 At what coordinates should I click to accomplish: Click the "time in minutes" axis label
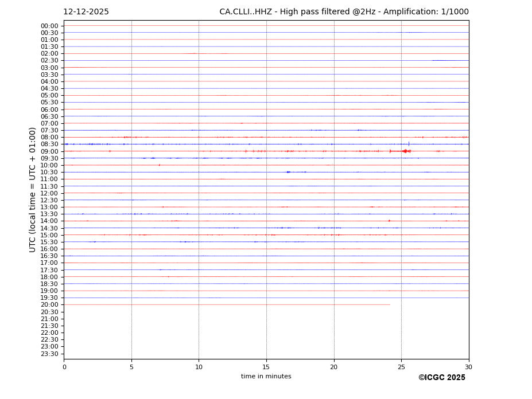tap(266, 377)
